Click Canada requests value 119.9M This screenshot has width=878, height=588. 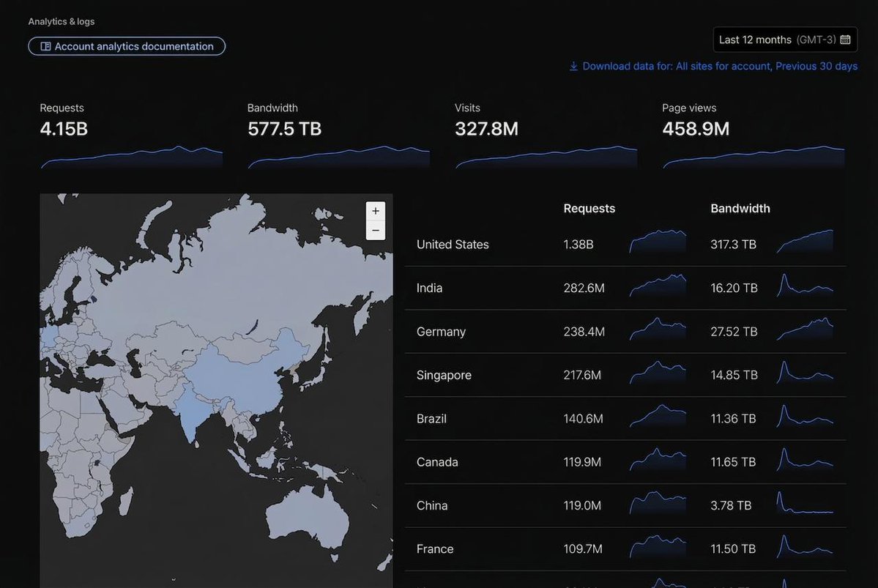pyautogui.click(x=582, y=462)
